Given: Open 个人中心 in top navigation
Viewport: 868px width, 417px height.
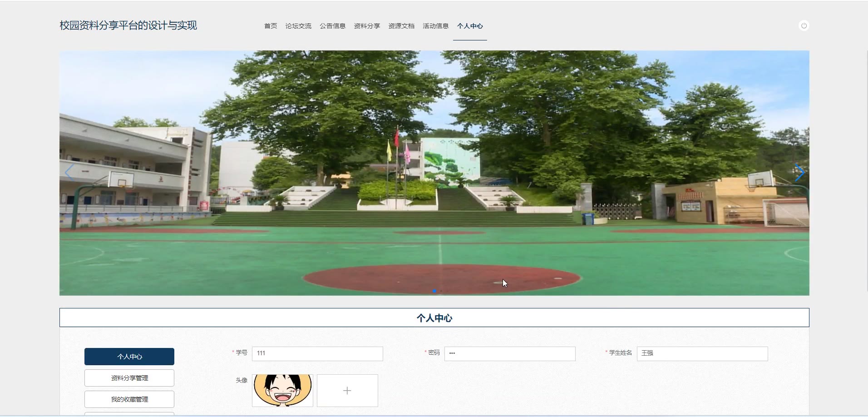Looking at the screenshot, I should pyautogui.click(x=470, y=26).
